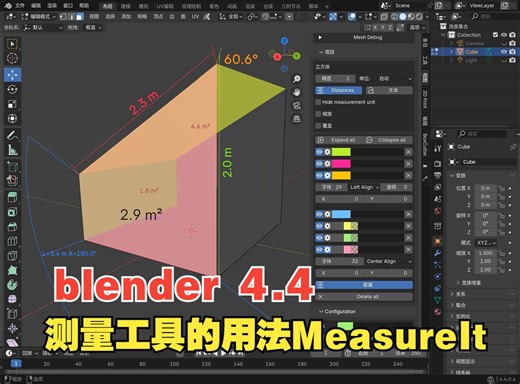Image resolution: width=520 pixels, height=384 pixels.
Task: Open the 编辑 menu in top bar
Action: [x=36, y=5]
